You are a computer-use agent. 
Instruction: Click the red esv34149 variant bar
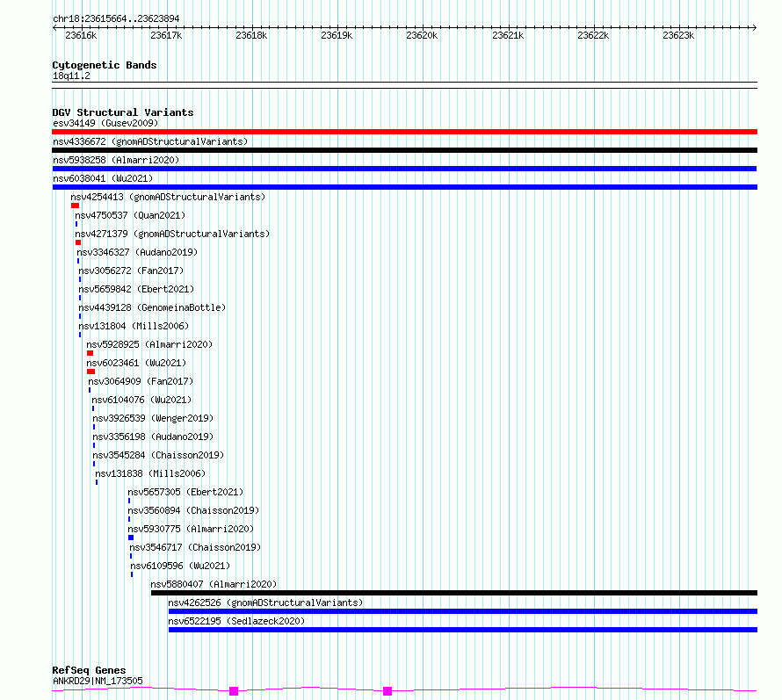coord(404,132)
